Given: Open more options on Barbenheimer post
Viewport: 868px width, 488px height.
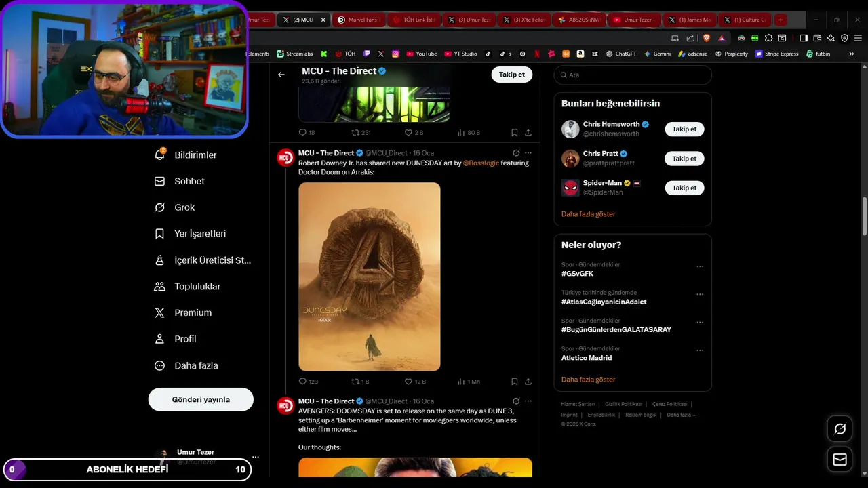Looking at the screenshot, I should [x=528, y=401].
